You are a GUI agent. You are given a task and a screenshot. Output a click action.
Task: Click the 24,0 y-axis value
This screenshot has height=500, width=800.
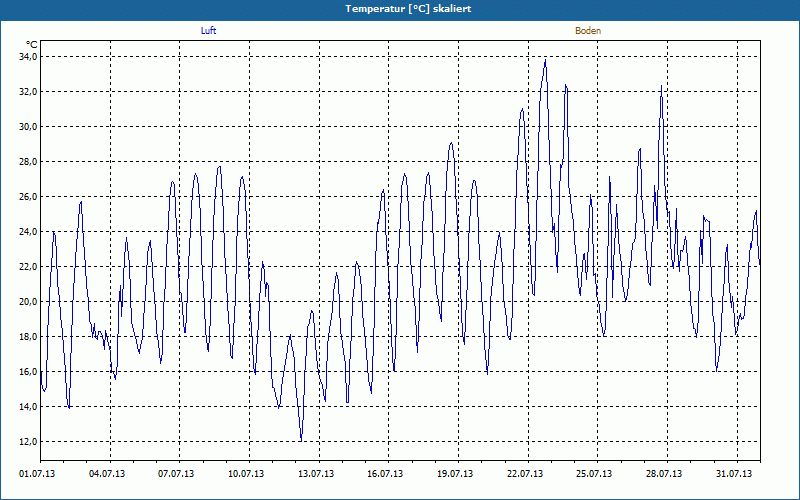(29, 232)
